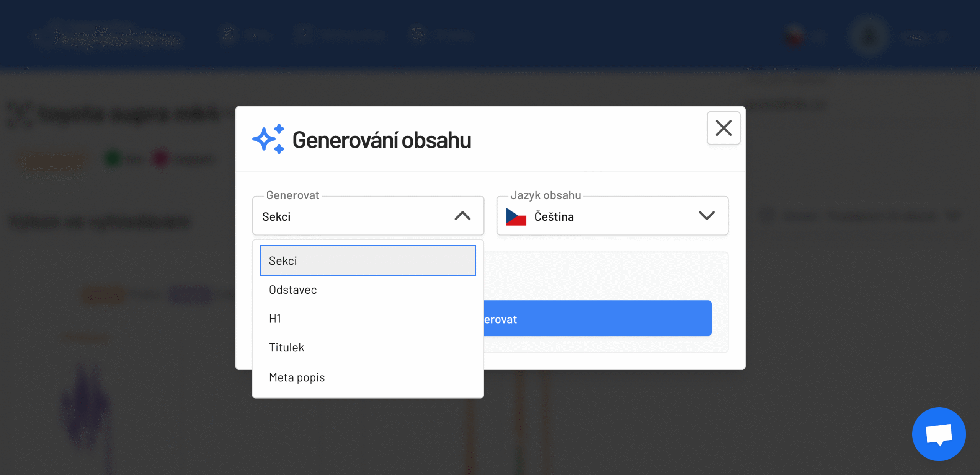Screen dimensions: 980x475
Task: Open the Čeština language dropdown field
Action: click(612, 216)
